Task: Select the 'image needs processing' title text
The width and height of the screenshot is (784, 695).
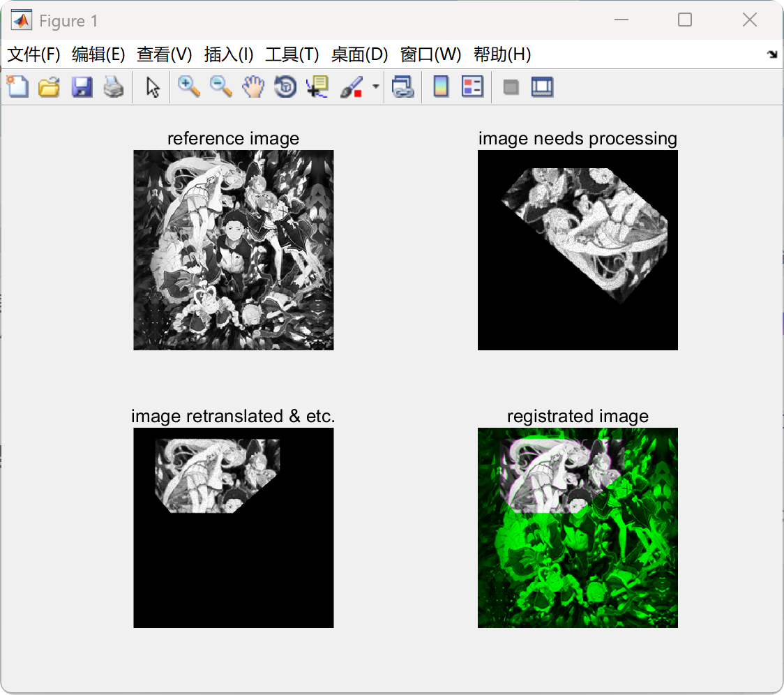Action: pyautogui.click(x=578, y=139)
